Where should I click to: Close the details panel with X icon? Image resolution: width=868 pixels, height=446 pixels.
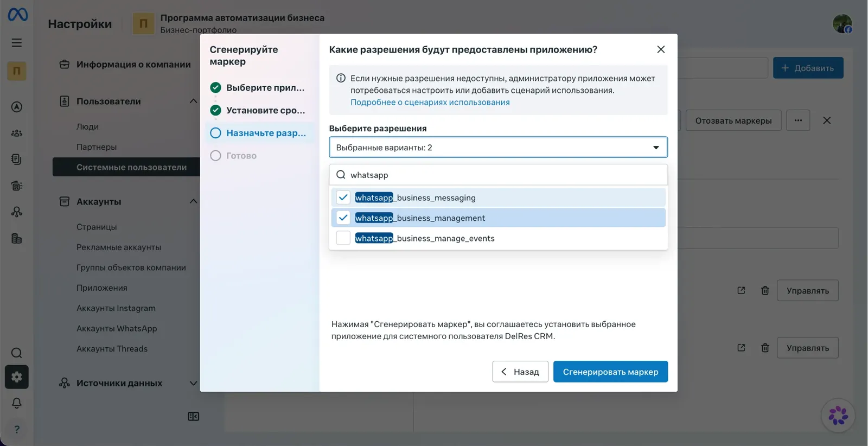(x=827, y=120)
